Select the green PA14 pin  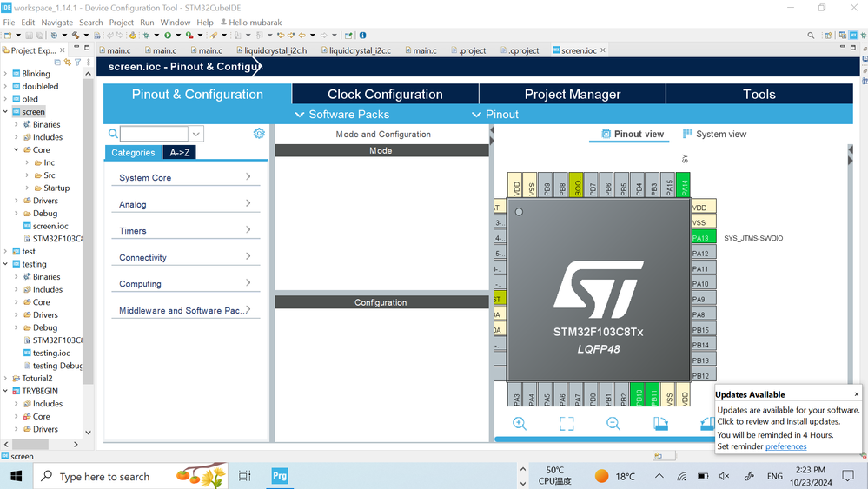click(x=683, y=185)
